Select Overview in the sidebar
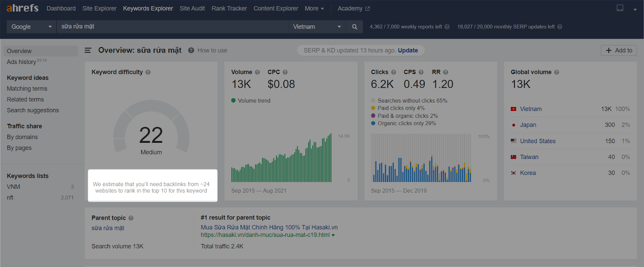The height and width of the screenshot is (267, 644). 41,51
